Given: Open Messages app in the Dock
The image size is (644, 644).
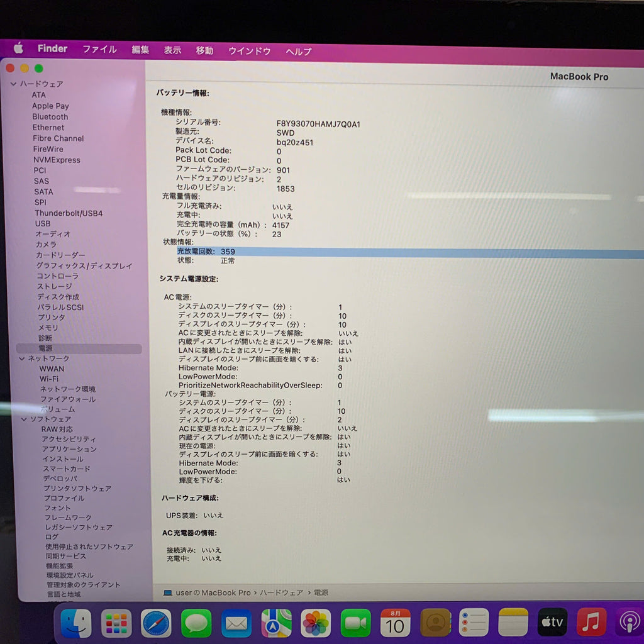Looking at the screenshot, I should [196, 623].
